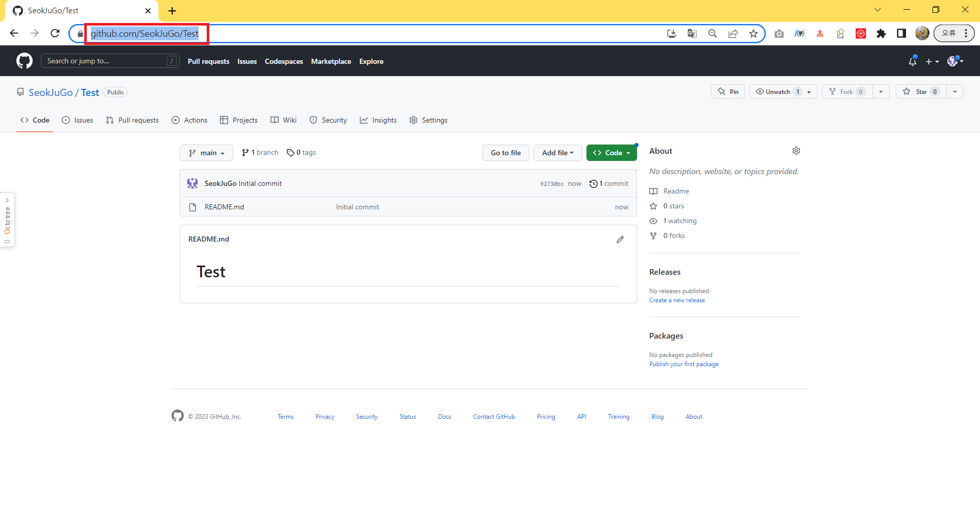
Task: Open the Chrome three-dot menu
Action: (966, 33)
